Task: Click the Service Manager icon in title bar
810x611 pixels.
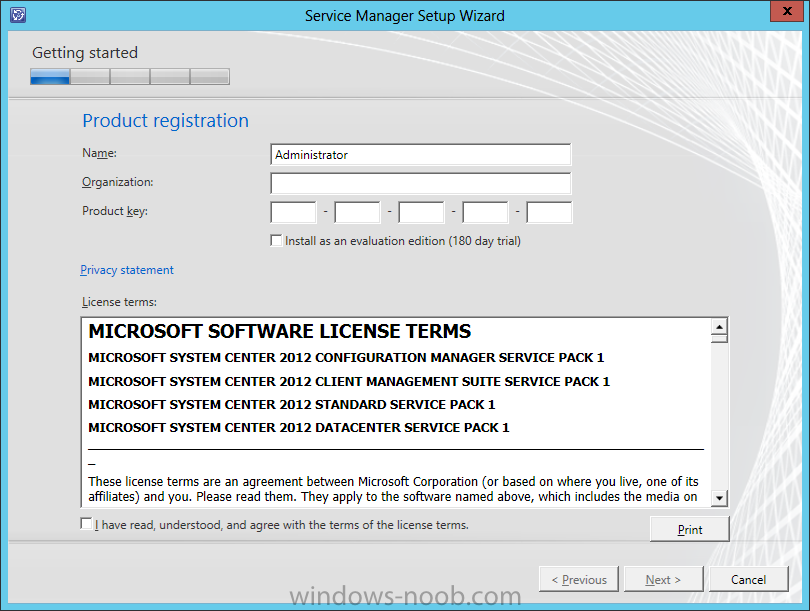Action: coord(18,15)
